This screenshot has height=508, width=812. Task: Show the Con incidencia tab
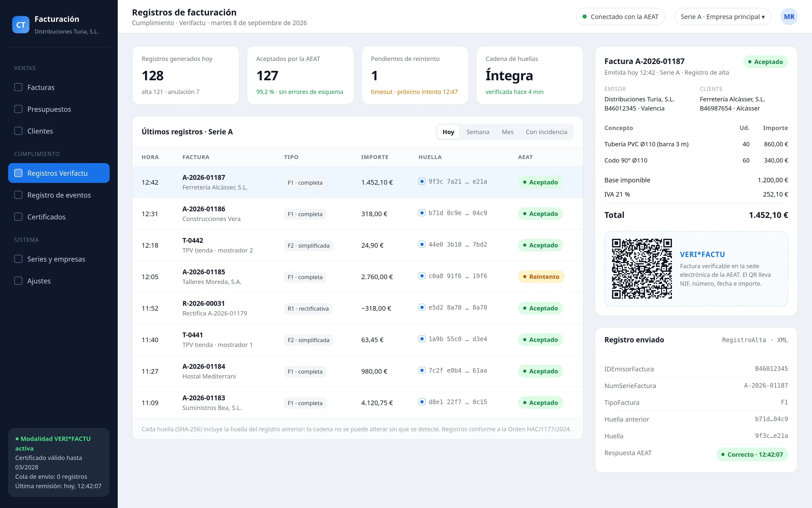pos(546,132)
